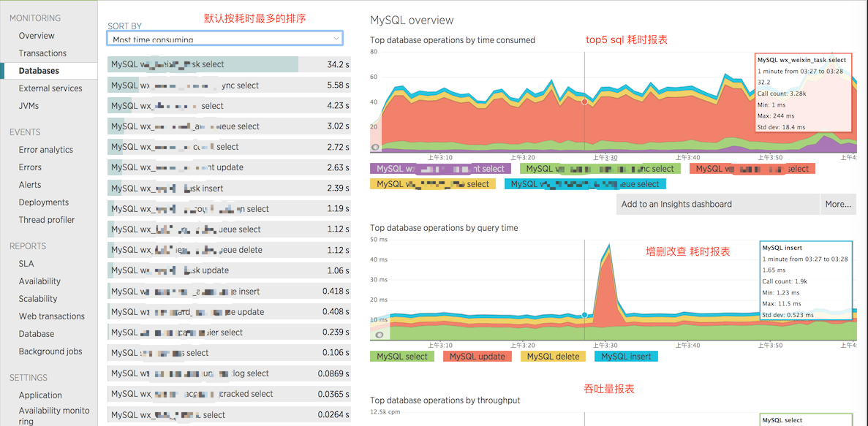Select the queue select row showing 1.12 s

coord(229,229)
